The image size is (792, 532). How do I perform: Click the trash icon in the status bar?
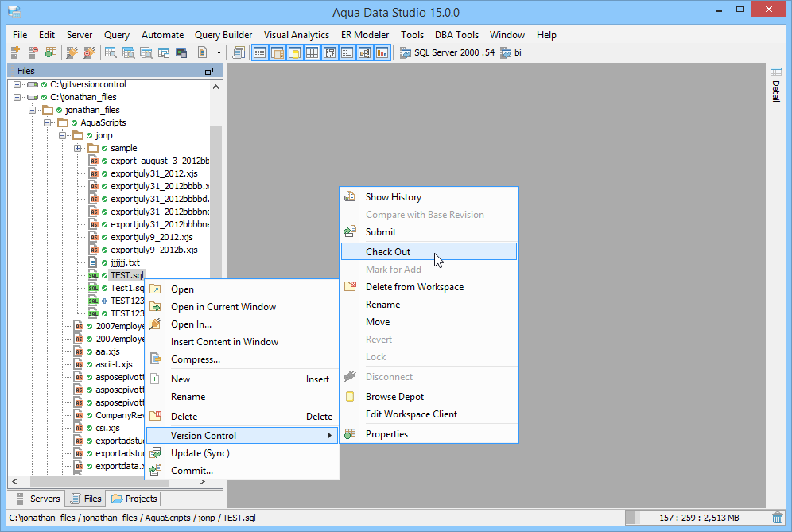point(777,517)
